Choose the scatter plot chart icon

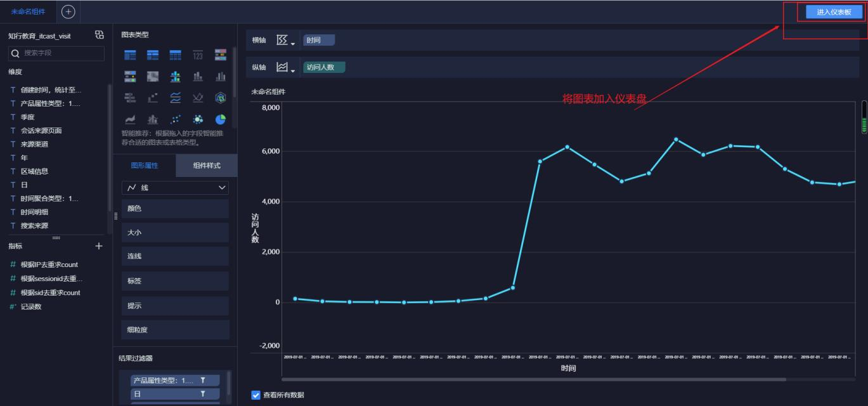(175, 119)
